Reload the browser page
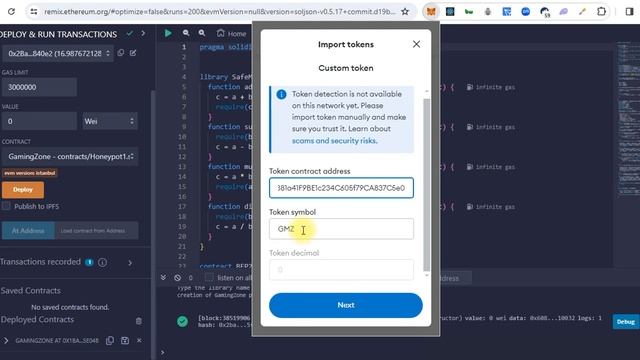640x360 pixels. coord(11,11)
